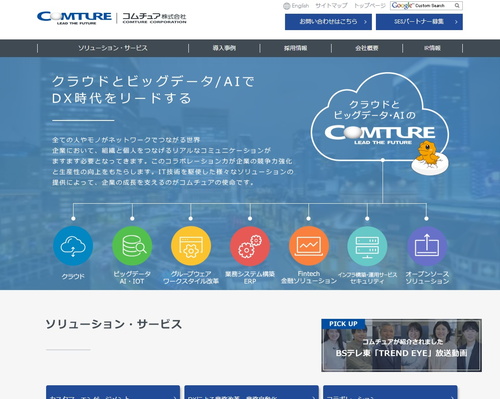Click the クラウド label under blue icon
Screen dimensions: 500x399
pyautogui.click(x=73, y=277)
